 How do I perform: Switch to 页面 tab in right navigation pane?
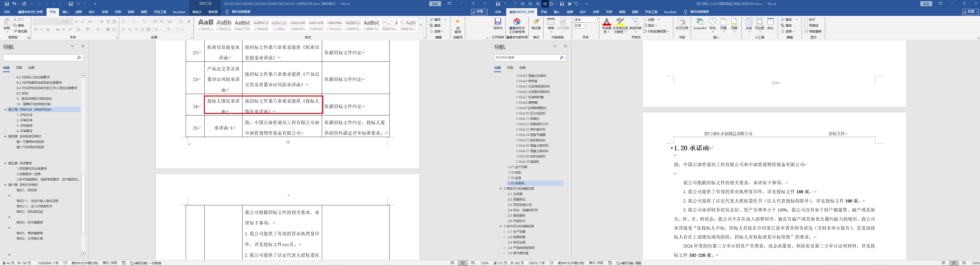tap(510, 68)
